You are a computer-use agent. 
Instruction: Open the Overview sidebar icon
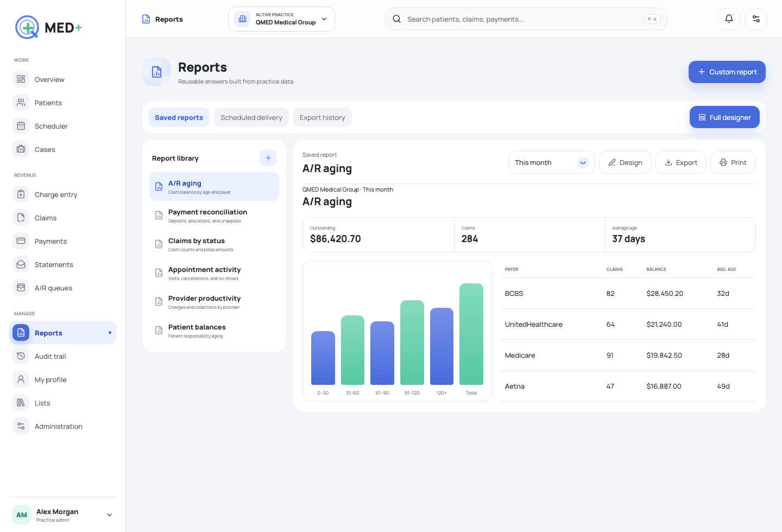(x=21, y=79)
